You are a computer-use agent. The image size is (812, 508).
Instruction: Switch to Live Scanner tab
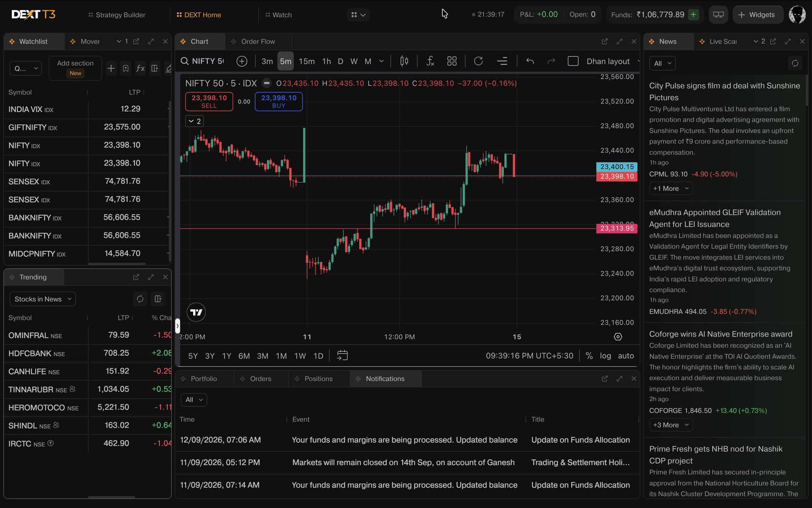point(723,41)
